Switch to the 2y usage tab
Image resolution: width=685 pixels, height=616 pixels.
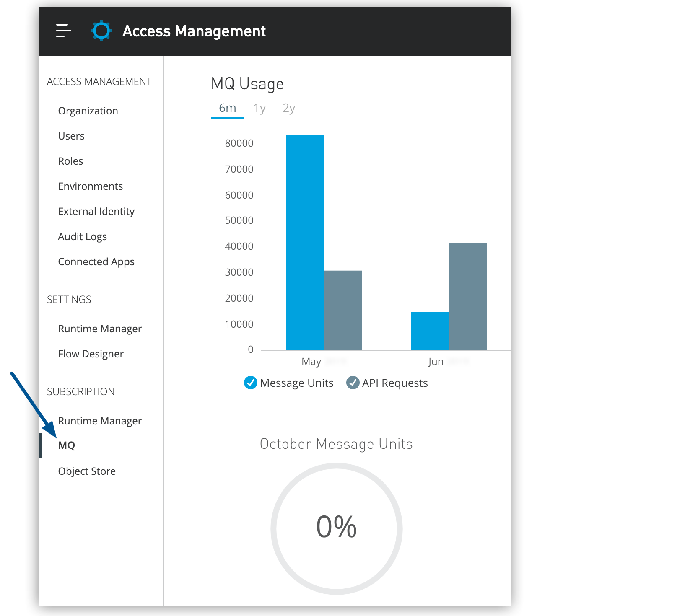288,108
